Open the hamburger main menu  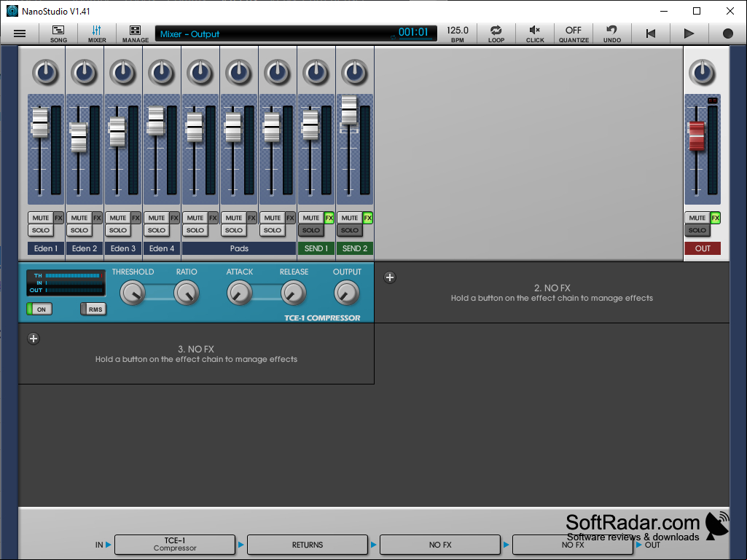pos(20,33)
